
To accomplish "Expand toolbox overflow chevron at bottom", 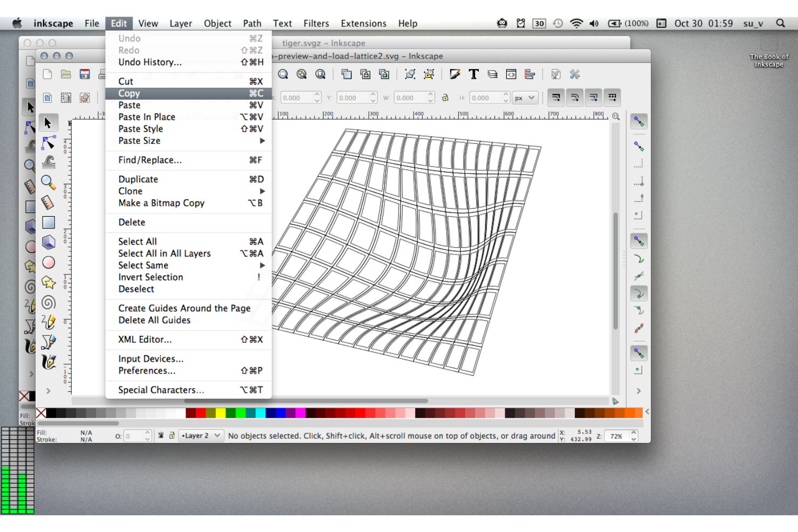I will [x=49, y=391].
